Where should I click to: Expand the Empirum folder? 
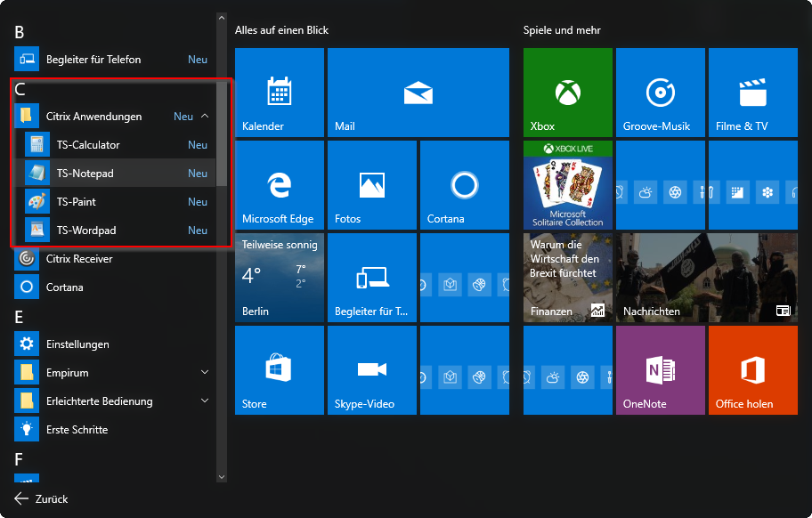205,372
